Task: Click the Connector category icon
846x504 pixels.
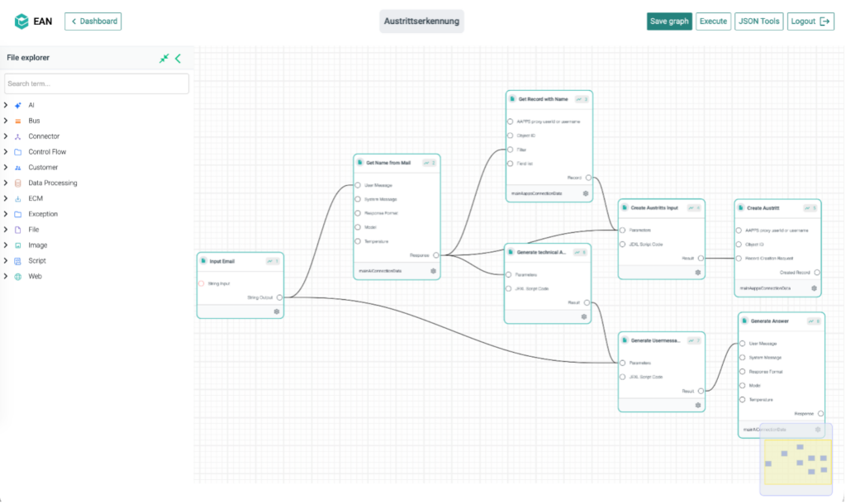Action: click(18, 136)
